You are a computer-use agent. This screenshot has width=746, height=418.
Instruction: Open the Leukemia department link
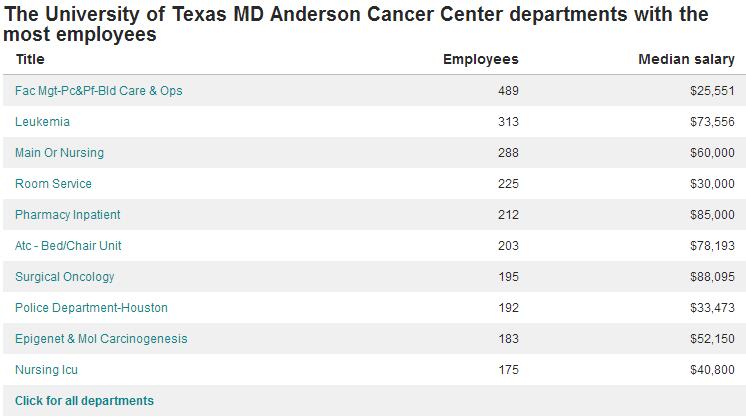pos(42,122)
